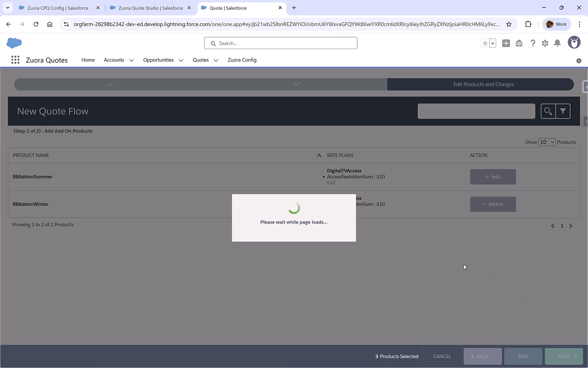This screenshot has height=368, width=588.
Task: Open the Show 10 products dropdown
Action: tap(546, 142)
